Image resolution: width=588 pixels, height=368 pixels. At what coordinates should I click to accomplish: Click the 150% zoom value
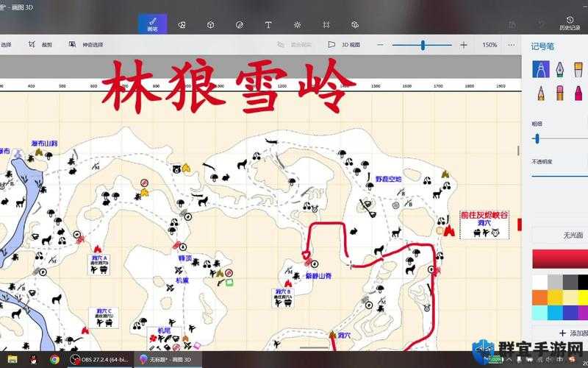(490, 45)
